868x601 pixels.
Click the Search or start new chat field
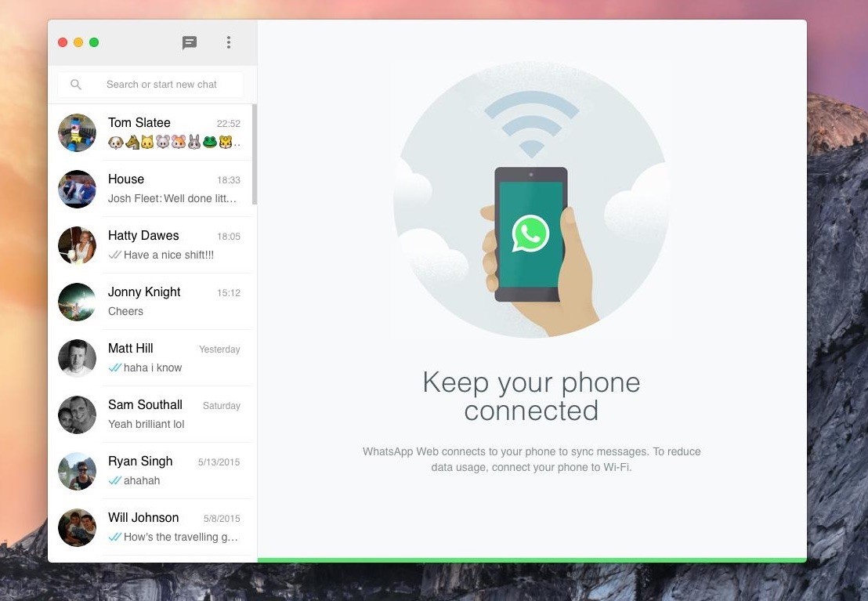point(150,84)
